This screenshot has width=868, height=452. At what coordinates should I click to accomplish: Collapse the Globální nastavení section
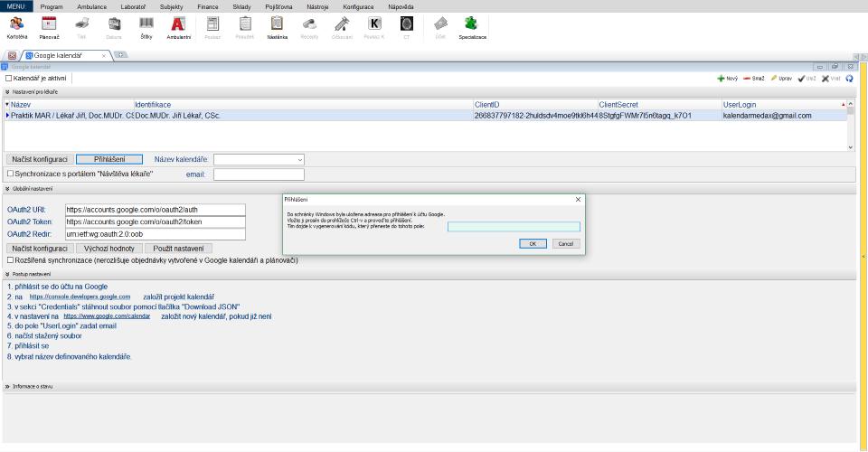8,189
